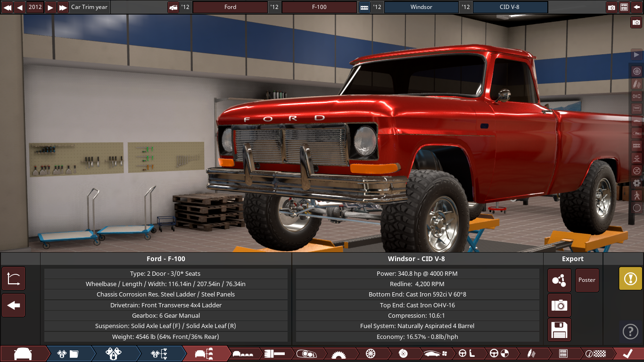This screenshot has height=362, width=644.
Task: Toggle the crossed-out circle sidebar icon
Action: pos(637,170)
